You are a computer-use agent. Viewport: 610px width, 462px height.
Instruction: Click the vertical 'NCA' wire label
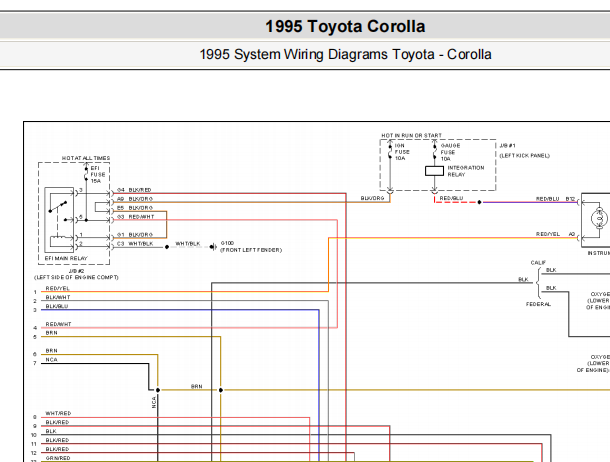154,402
